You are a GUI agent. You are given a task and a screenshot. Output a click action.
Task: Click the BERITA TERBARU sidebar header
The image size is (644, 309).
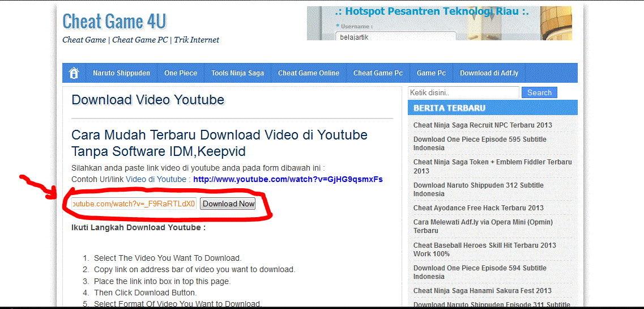pyautogui.click(x=492, y=108)
